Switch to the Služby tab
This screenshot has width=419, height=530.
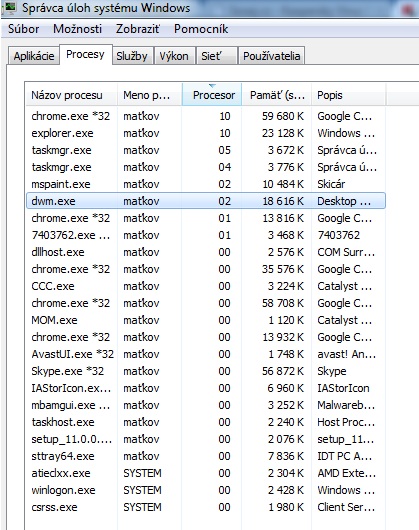point(132,56)
